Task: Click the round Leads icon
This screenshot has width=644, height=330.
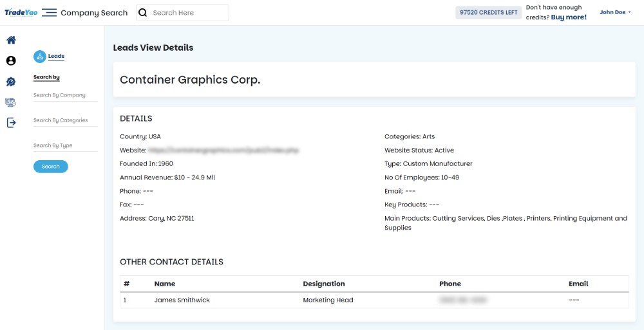Action: [x=39, y=57]
